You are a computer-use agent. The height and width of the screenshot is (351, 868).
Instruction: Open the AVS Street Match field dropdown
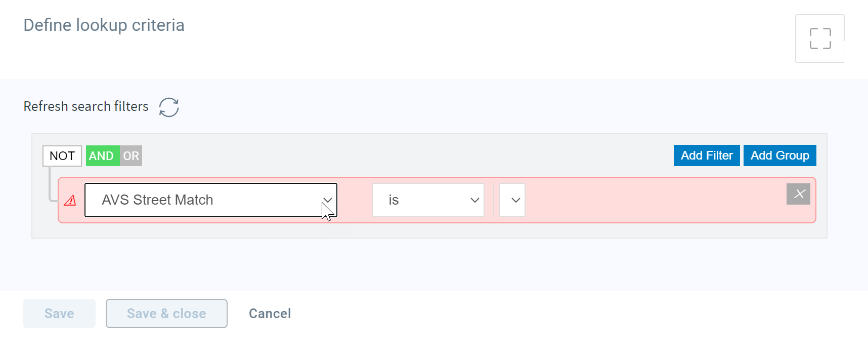[211, 200]
